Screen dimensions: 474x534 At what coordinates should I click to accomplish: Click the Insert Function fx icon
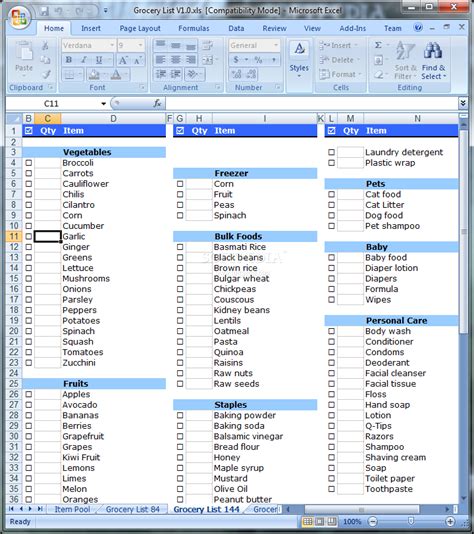pyautogui.click(x=157, y=104)
